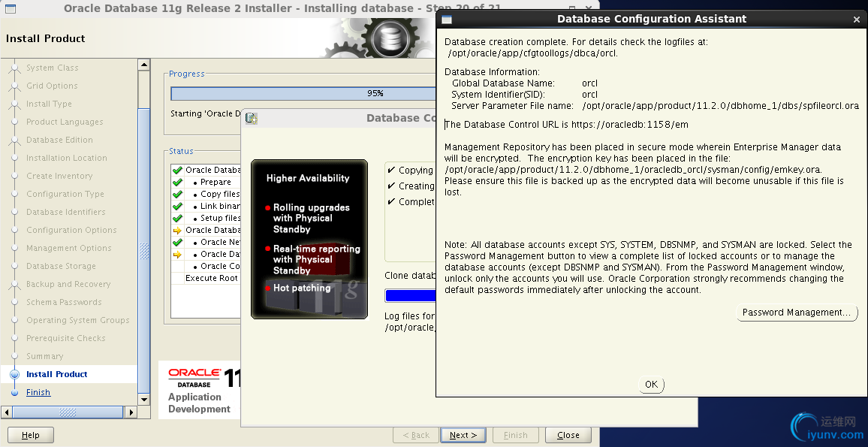This screenshot has width=868, height=447.
Task: Click the Help button in installer
Action: pos(31,436)
